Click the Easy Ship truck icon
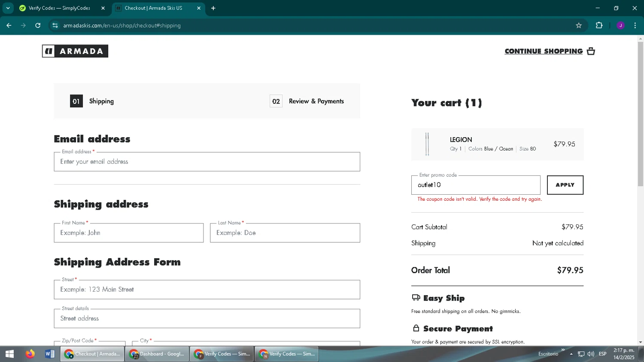The image size is (644, 362). pos(416,298)
